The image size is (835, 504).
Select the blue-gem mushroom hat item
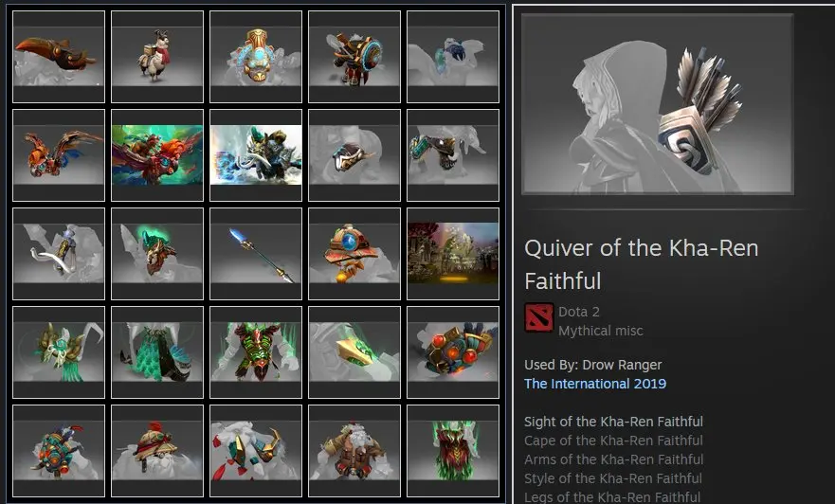(354, 254)
